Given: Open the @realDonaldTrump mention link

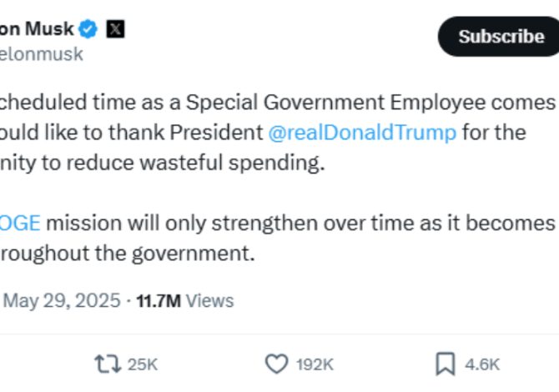Looking at the screenshot, I should click(x=362, y=133).
